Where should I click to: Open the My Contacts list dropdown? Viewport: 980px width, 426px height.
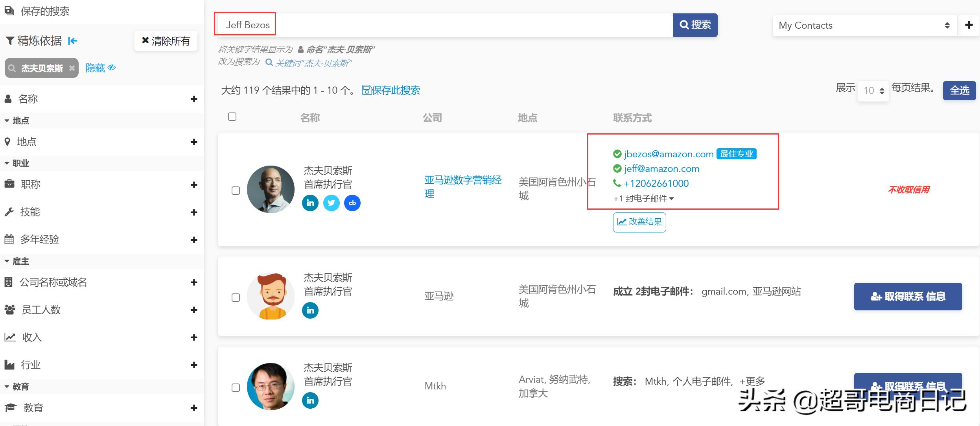864,26
